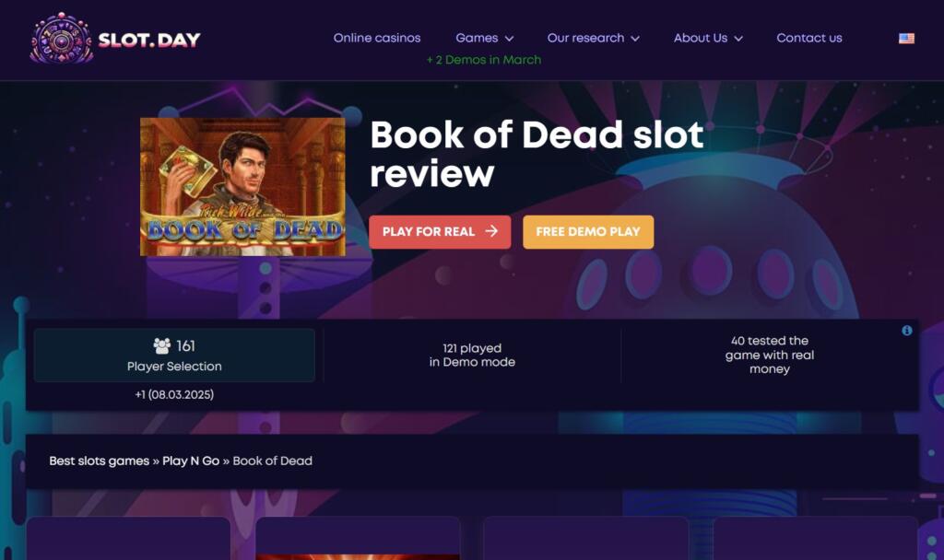Select the 161 Player Selection tab
This screenshot has width=944, height=560.
(174, 355)
